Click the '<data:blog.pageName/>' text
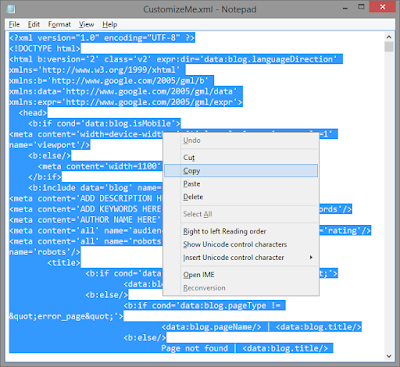The width and height of the screenshot is (400, 367). [211, 327]
